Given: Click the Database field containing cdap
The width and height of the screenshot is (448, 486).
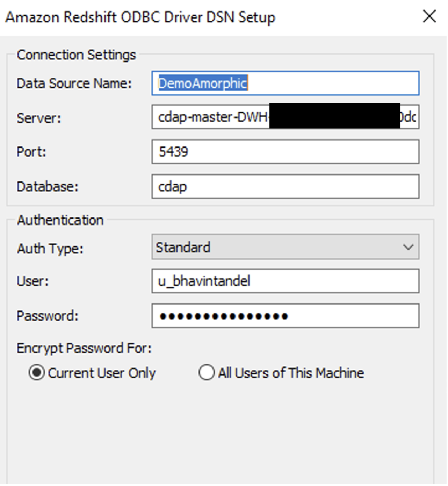Looking at the screenshot, I should coord(286,187).
